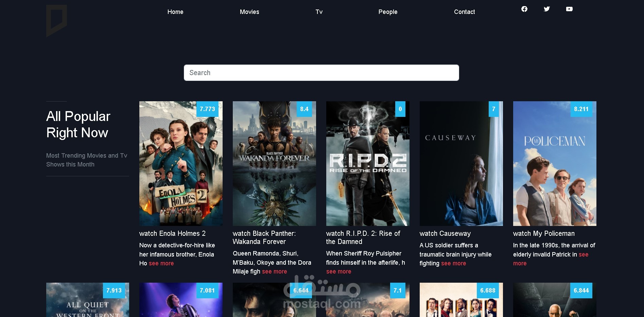This screenshot has height=317, width=644.
Task: Open the Movies menu item
Action: (249, 12)
